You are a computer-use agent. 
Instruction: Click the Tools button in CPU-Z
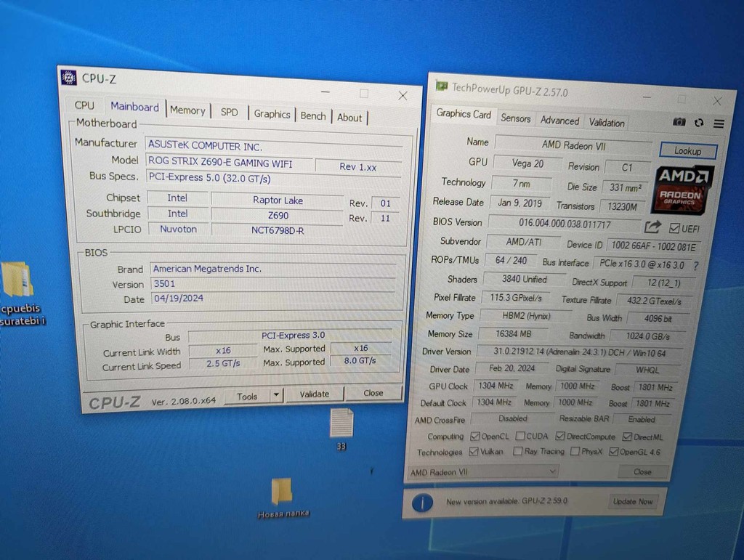(247, 397)
